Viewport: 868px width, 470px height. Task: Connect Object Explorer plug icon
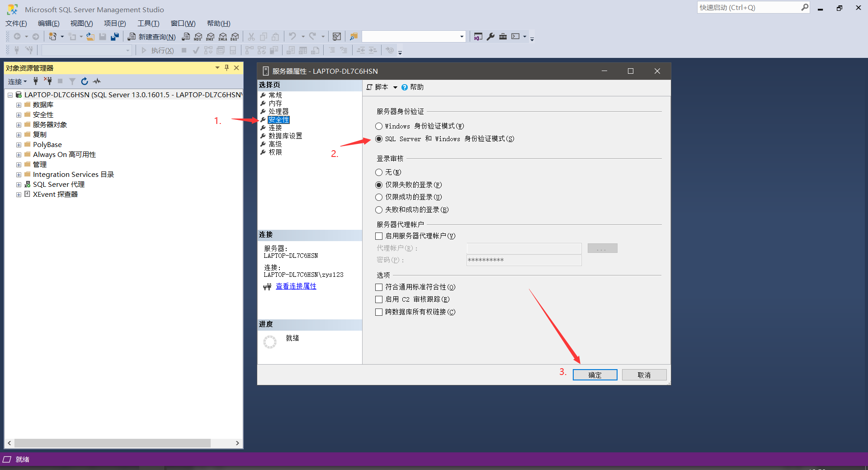pos(36,81)
